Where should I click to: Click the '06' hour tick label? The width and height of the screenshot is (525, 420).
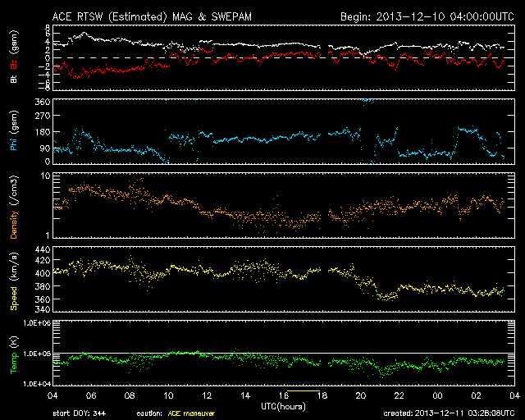pyautogui.click(x=91, y=396)
